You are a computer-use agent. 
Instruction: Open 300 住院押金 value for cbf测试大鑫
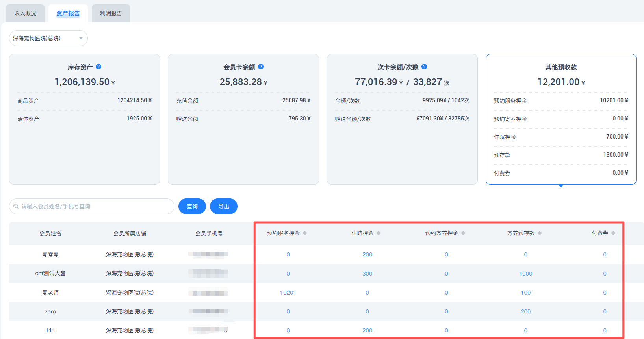[x=367, y=274]
